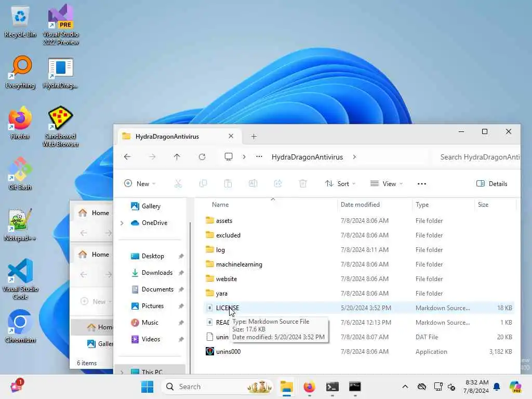This screenshot has height=399, width=532.
Task: Go up one folder level
Action: pyautogui.click(x=177, y=157)
